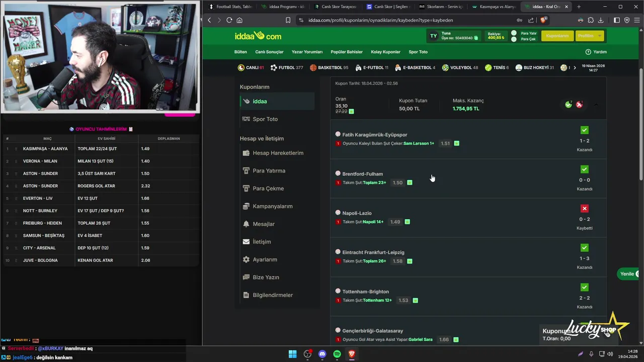Image resolution: width=644 pixels, height=362 pixels.
Task: Select the Canlı live sports category
Action: click(251, 67)
